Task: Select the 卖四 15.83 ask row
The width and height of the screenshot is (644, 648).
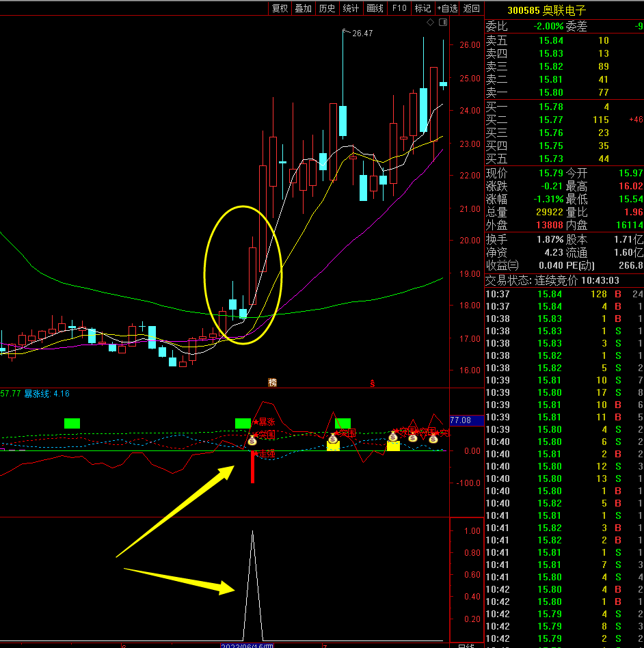Action: tap(564, 53)
